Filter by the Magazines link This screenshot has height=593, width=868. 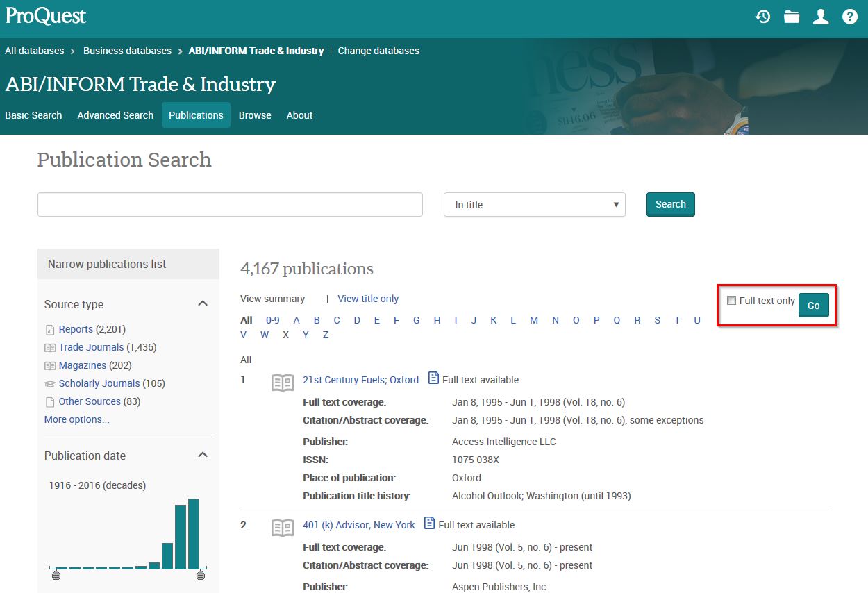[83, 365]
